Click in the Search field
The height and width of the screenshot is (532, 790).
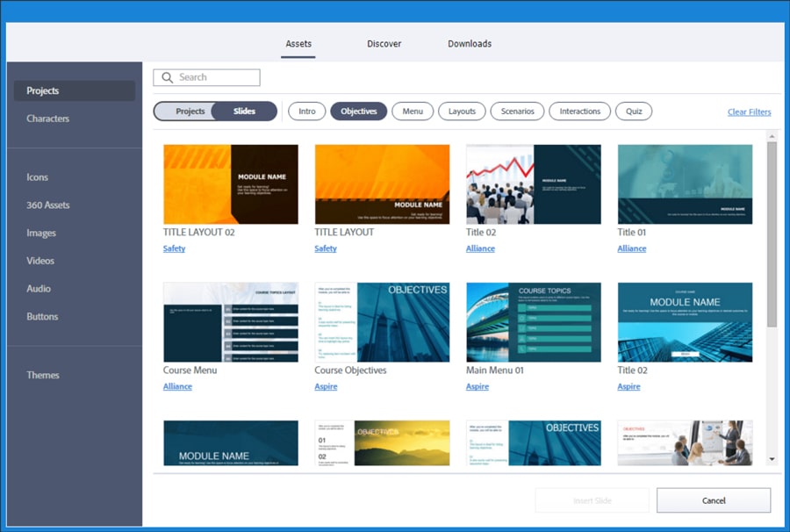[x=206, y=77]
